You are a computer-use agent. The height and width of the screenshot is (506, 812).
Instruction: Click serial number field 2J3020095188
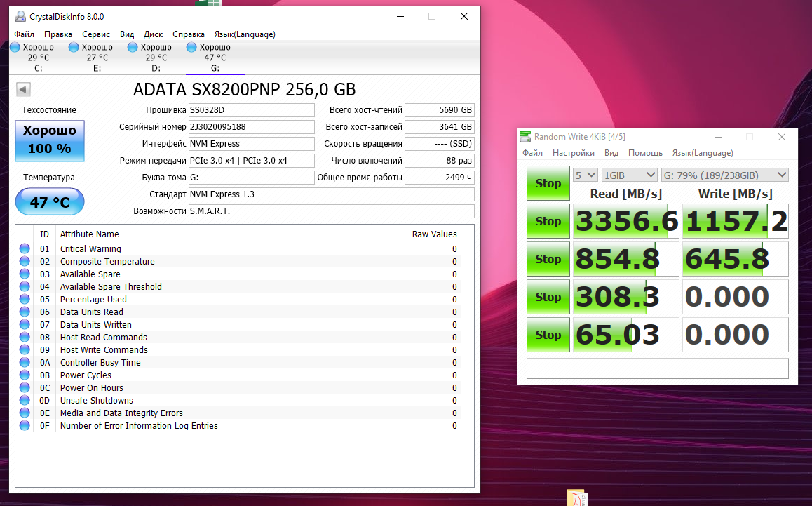(x=251, y=127)
